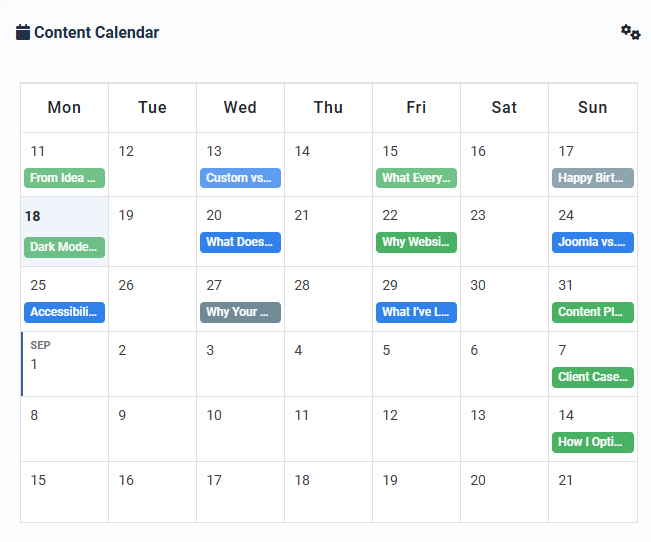The height and width of the screenshot is (542, 651).
Task: Select the 'What Every...' event on 15
Action: 416,178
